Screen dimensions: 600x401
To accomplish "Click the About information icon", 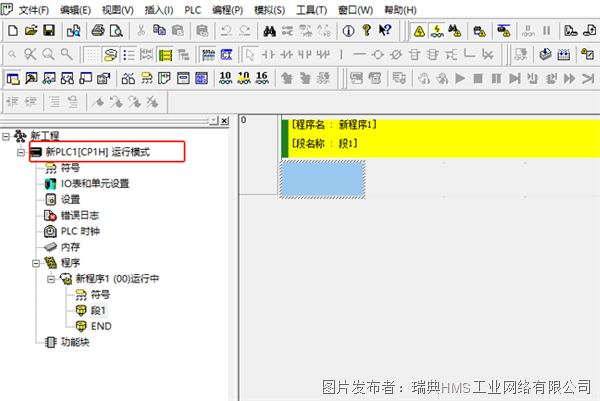I will click(x=348, y=31).
